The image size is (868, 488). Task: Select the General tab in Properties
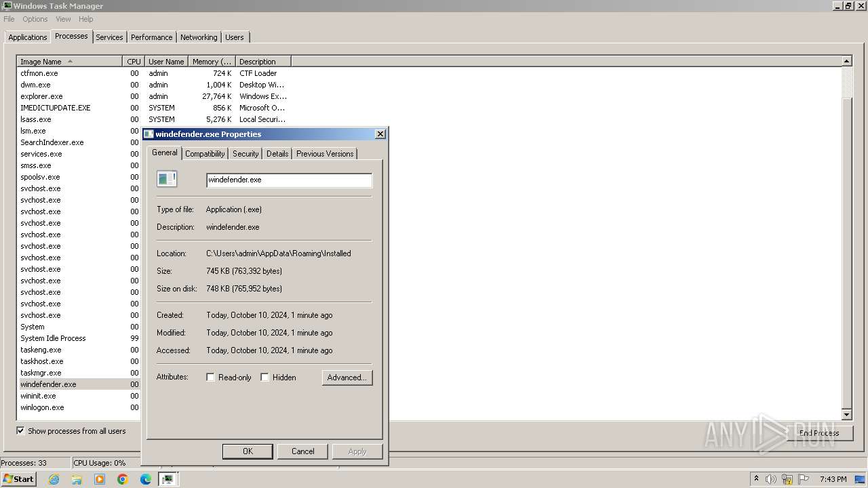[164, 152]
